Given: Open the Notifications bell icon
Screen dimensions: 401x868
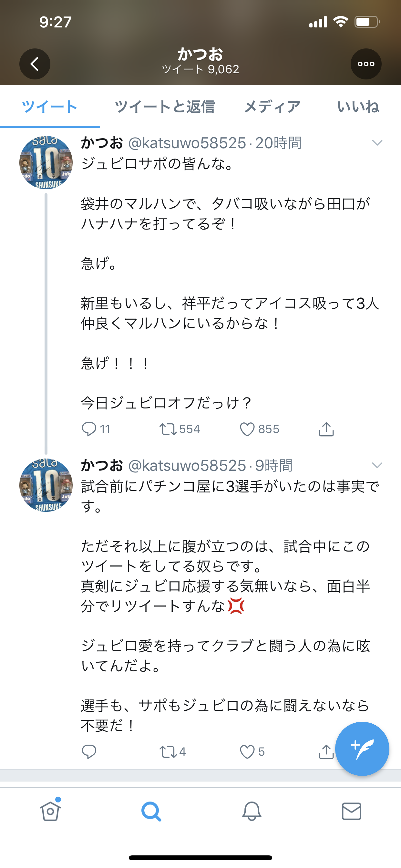Looking at the screenshot, I should coord(252,811).
